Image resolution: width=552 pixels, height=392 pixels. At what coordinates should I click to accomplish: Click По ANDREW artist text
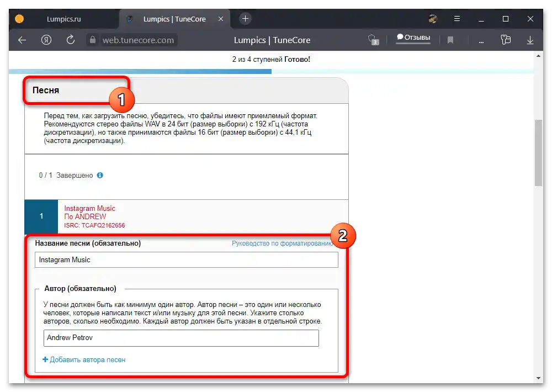coord(85,216)
